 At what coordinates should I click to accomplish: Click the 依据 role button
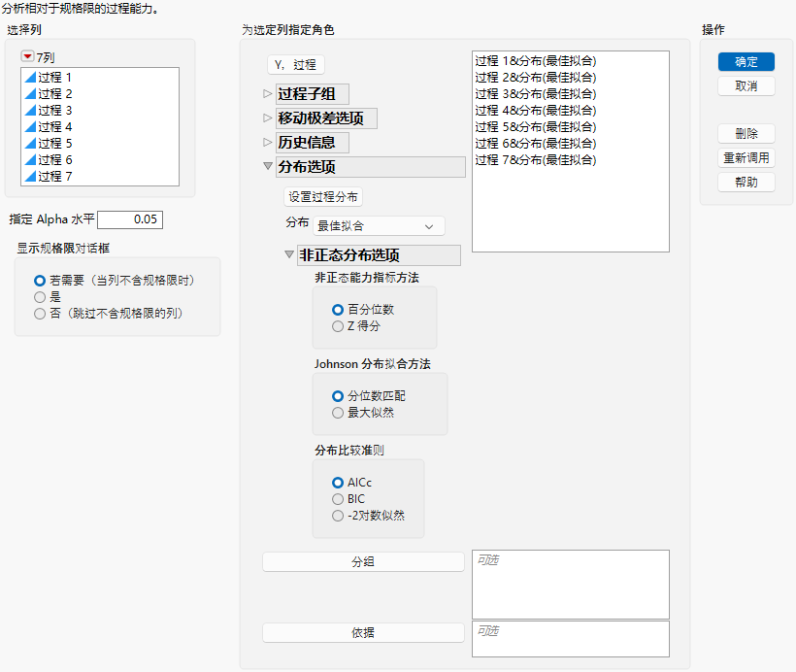363,632
